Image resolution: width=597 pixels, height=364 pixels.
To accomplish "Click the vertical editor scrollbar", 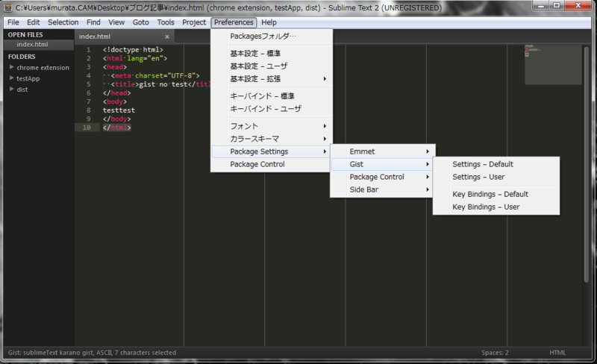I will tap(586, 163).
